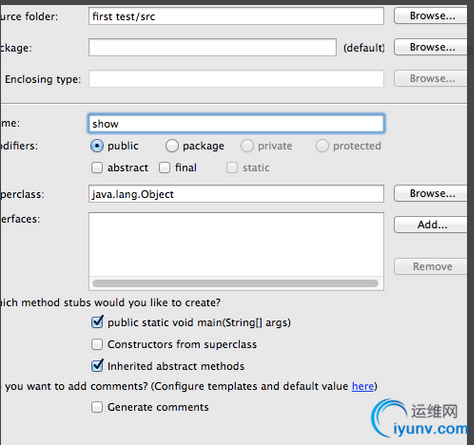Open the 'here' templates configuration link
Image resolution: width=474 pixels, height=445 pixels.
tap(363, 386)
